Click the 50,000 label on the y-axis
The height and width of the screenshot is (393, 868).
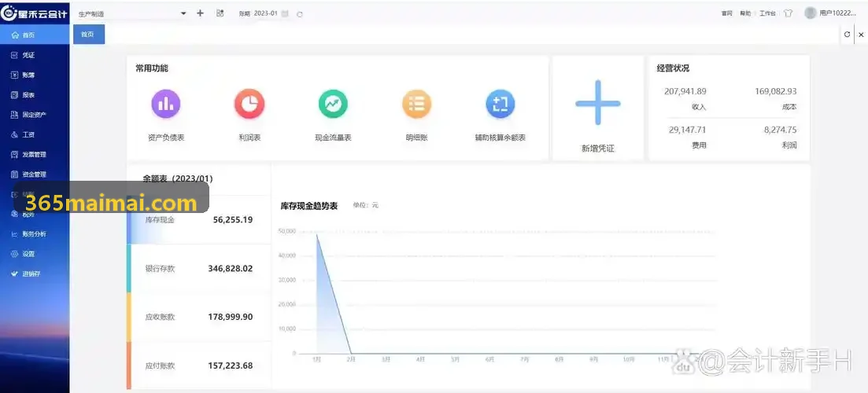(287, 231)
